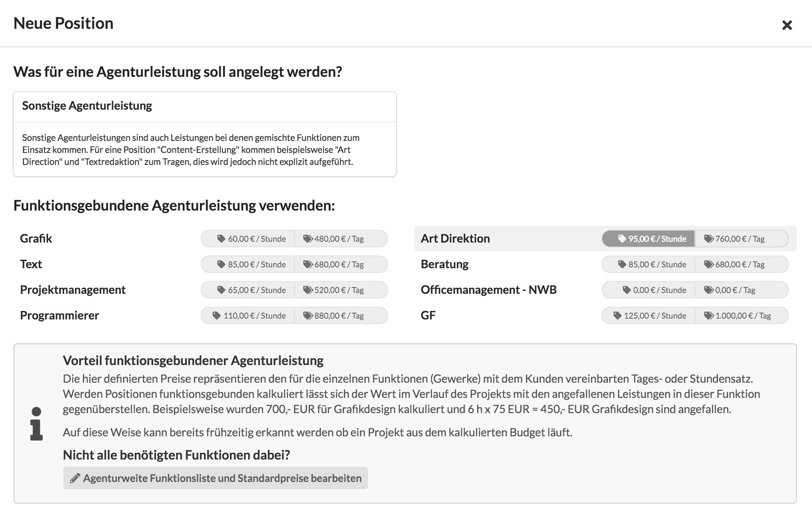Pick Projektmanagement 65,00 € / Stunde

248,290
